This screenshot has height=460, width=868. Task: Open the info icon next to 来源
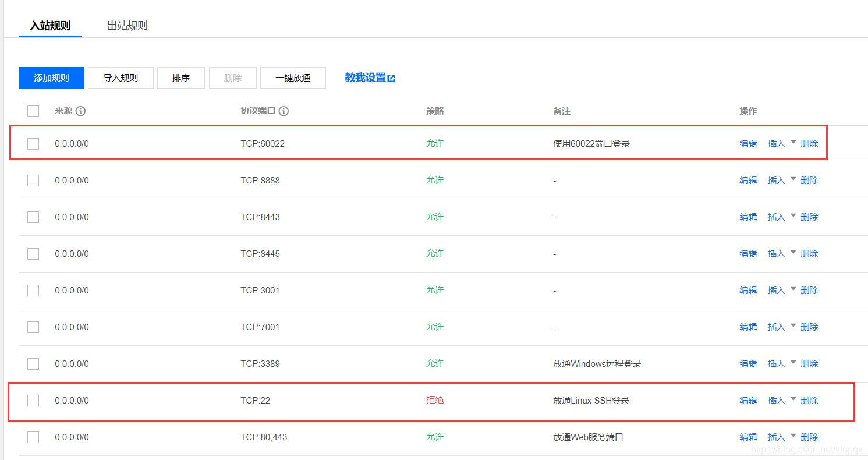(80, 111)
